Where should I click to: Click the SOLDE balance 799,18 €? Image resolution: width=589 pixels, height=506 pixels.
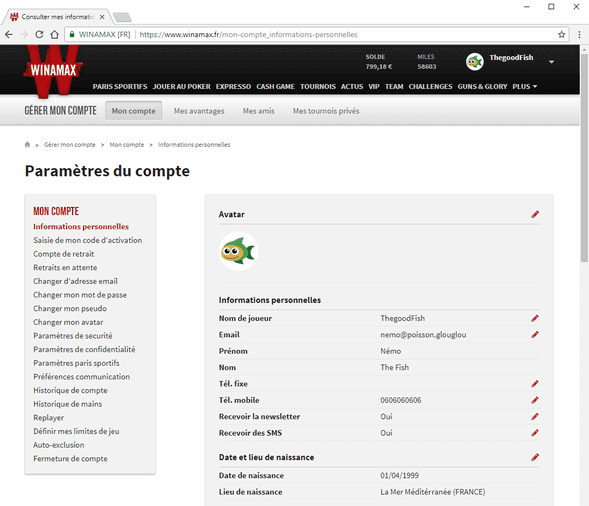379,66
